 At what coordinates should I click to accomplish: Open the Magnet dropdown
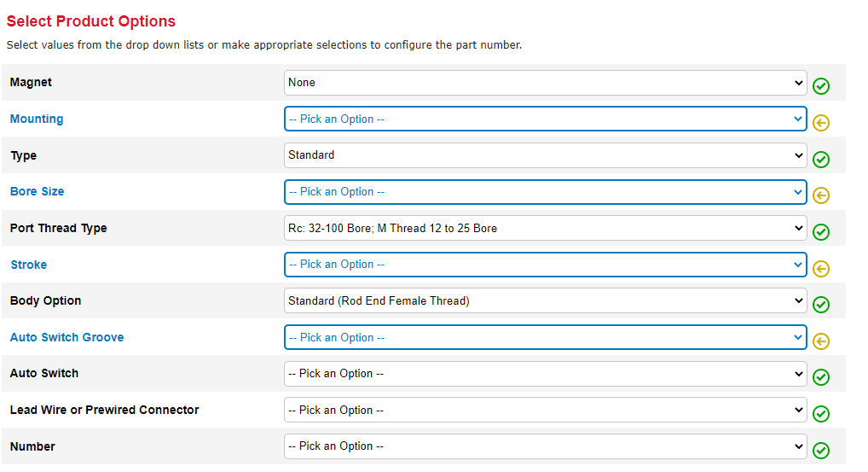pyautogui.click(x=546, y=83)
